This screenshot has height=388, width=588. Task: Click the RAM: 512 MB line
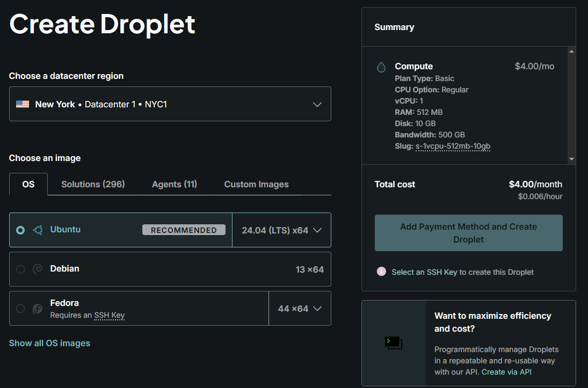[418, 112]
